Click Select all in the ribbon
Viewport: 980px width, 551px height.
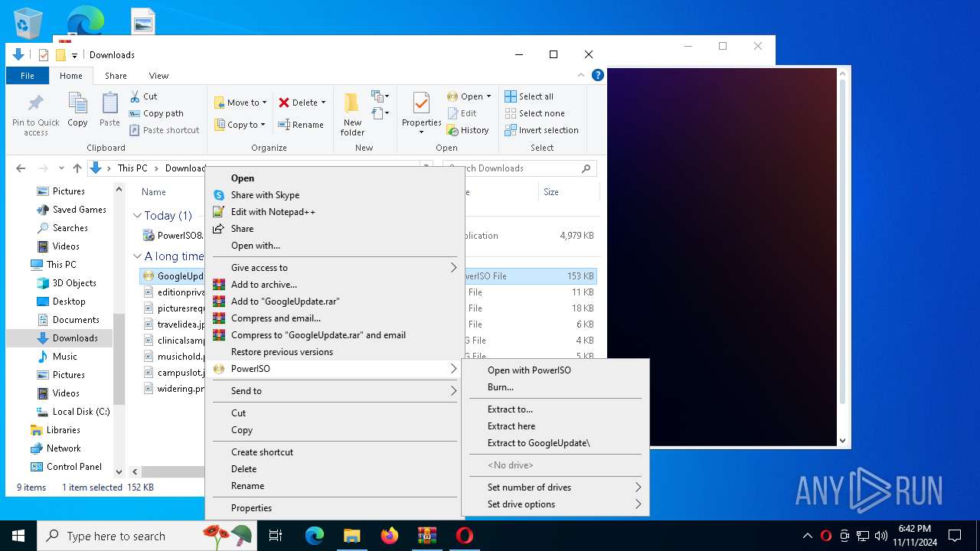coord(529,96)
